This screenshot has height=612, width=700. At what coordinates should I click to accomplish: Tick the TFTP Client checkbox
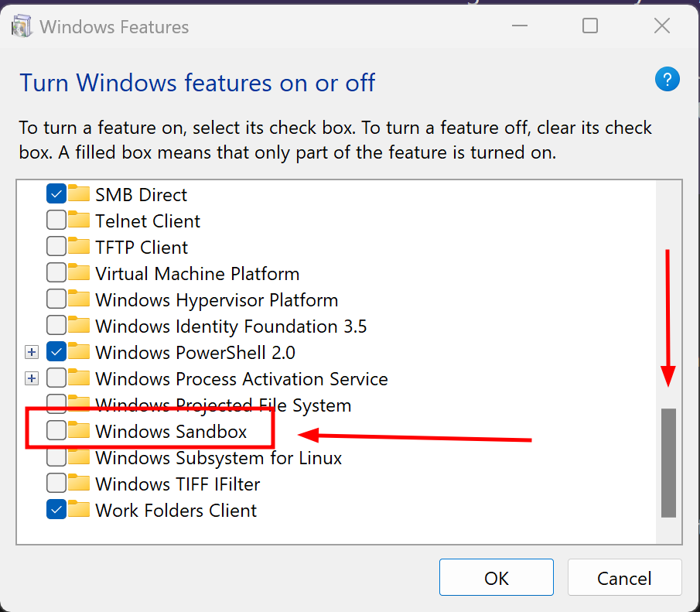[56, 247]
